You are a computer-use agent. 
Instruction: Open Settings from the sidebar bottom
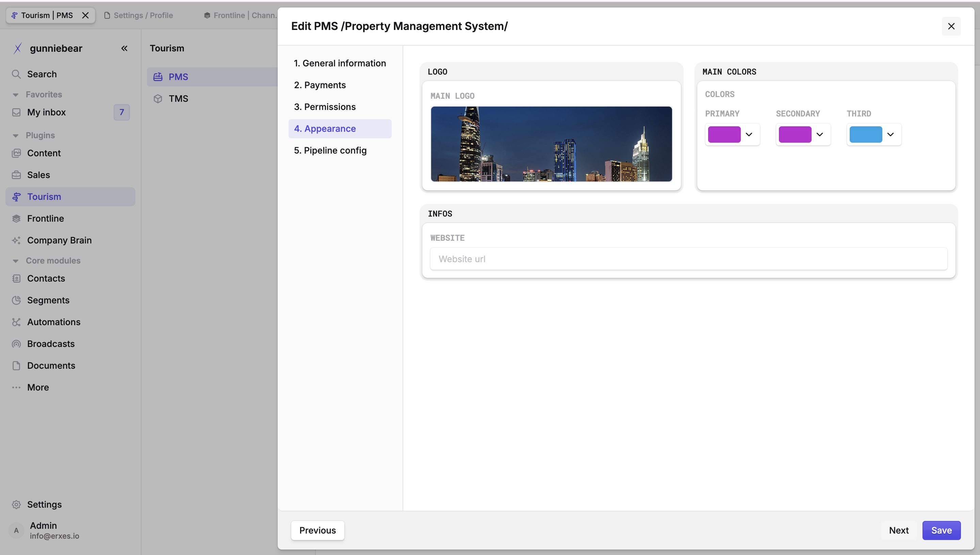coord(70,504)
